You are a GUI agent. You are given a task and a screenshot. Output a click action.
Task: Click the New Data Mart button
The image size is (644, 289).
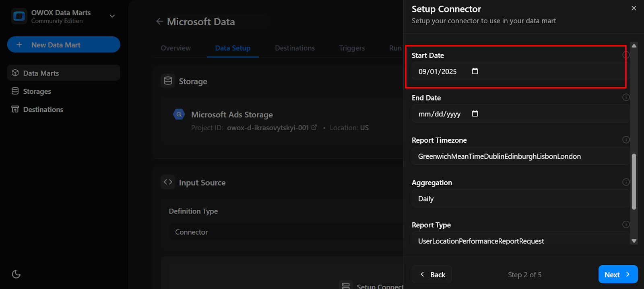[64, 45]
